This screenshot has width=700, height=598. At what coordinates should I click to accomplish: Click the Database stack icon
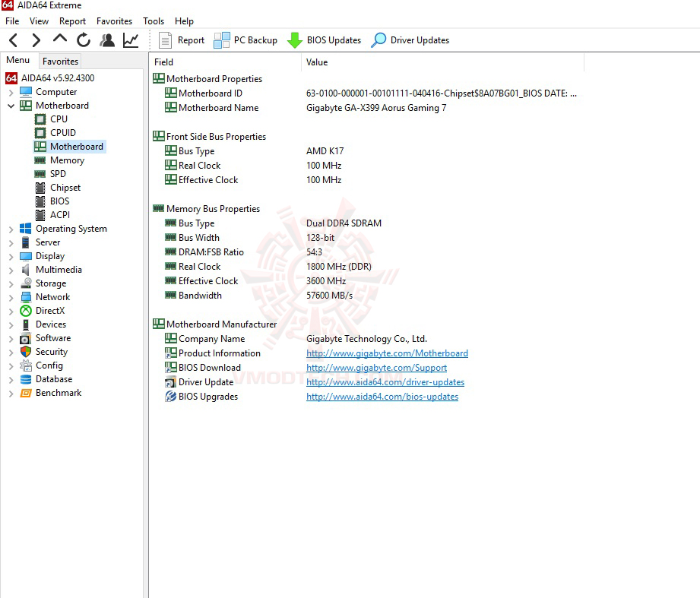[26, 379]
